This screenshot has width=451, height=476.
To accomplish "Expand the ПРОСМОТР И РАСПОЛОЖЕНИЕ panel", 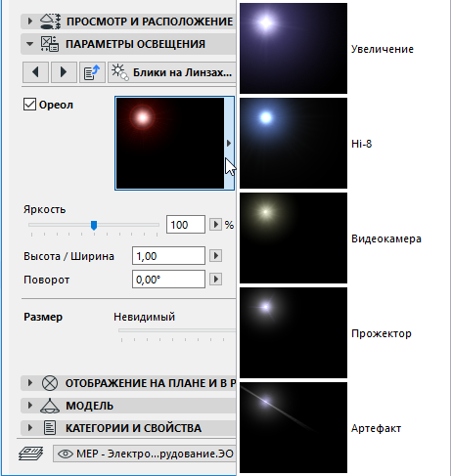I will click(30, 22).
